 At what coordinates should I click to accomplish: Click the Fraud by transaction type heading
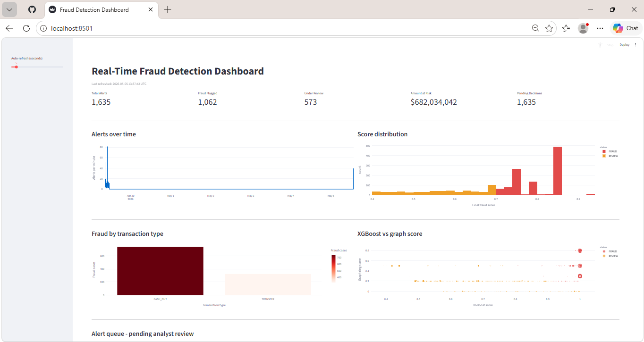(x=127, y=234)
